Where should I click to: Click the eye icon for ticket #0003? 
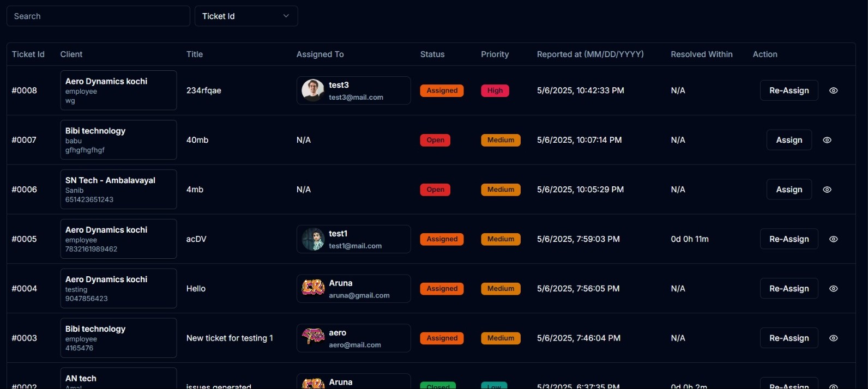833,338
